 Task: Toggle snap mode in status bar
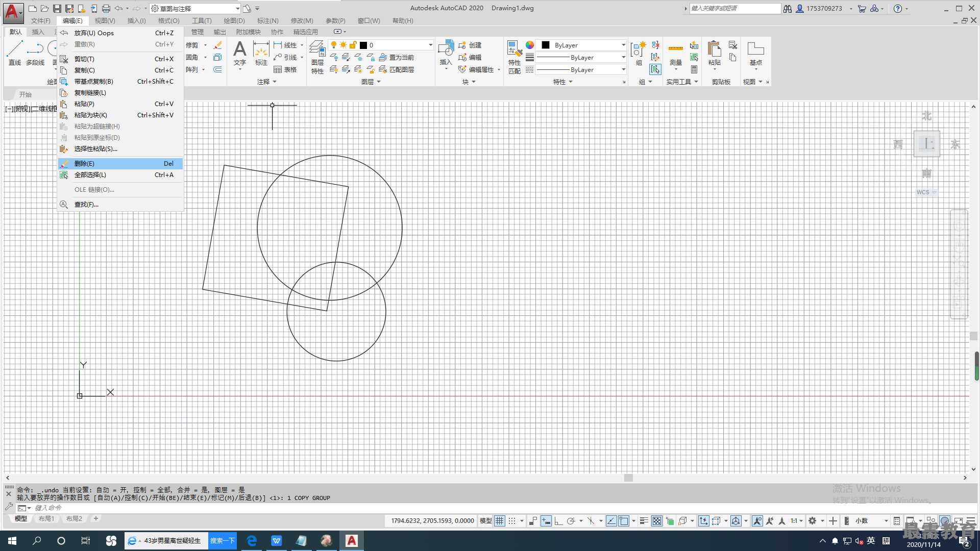coord(512,521)
